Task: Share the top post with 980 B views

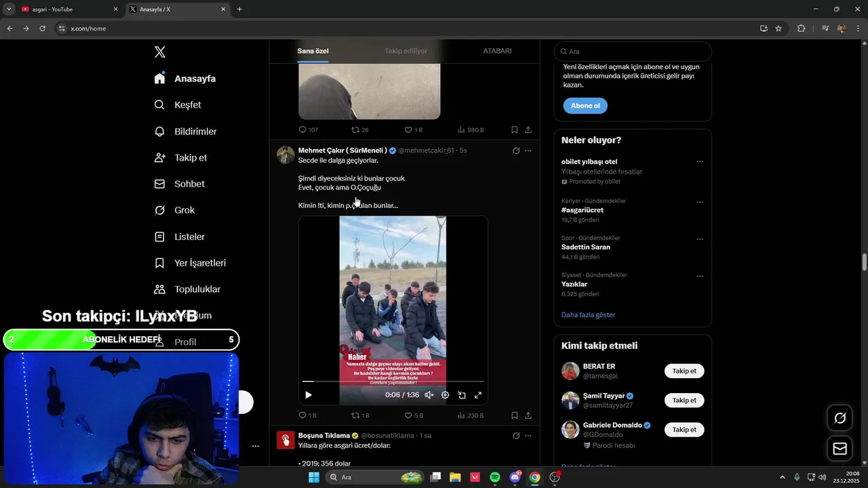Action: pos(528,129)
